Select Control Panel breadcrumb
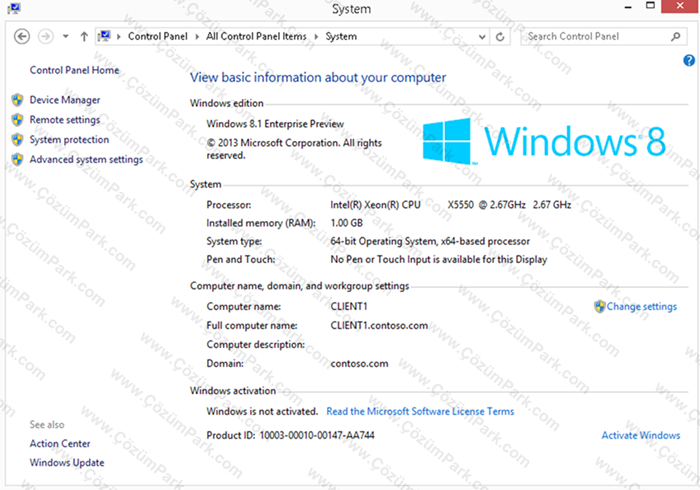This screenshot has height=490, width=700. [158, 36]
